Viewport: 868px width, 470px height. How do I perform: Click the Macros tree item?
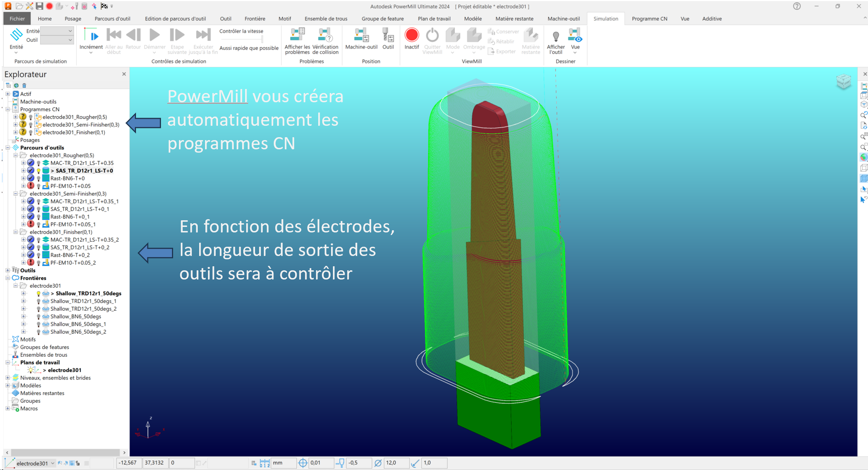29,408
